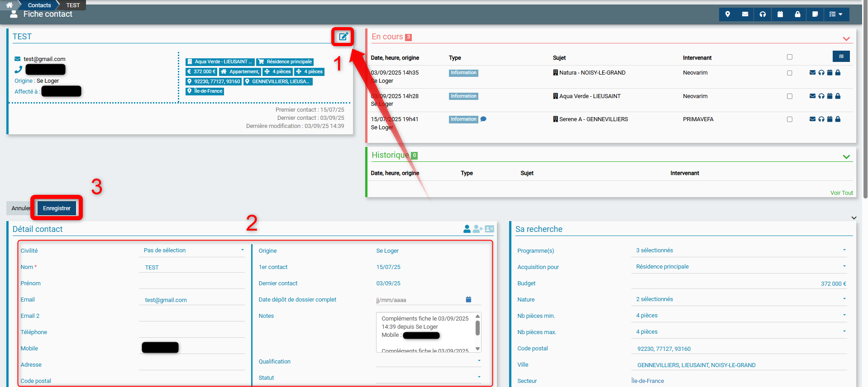Click calendar icon in Date dépôt field
Image resolution: width=868 pixels, height=387 pixels.
tap(468, 300)
